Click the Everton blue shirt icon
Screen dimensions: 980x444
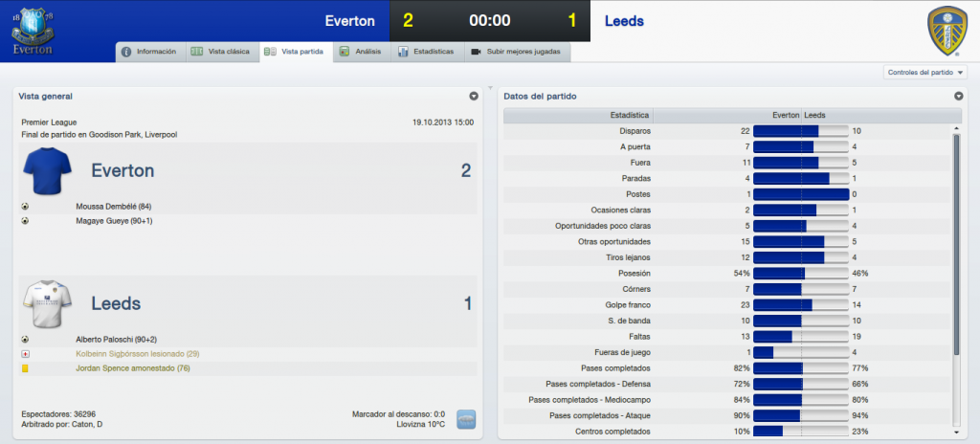(48, 170)
